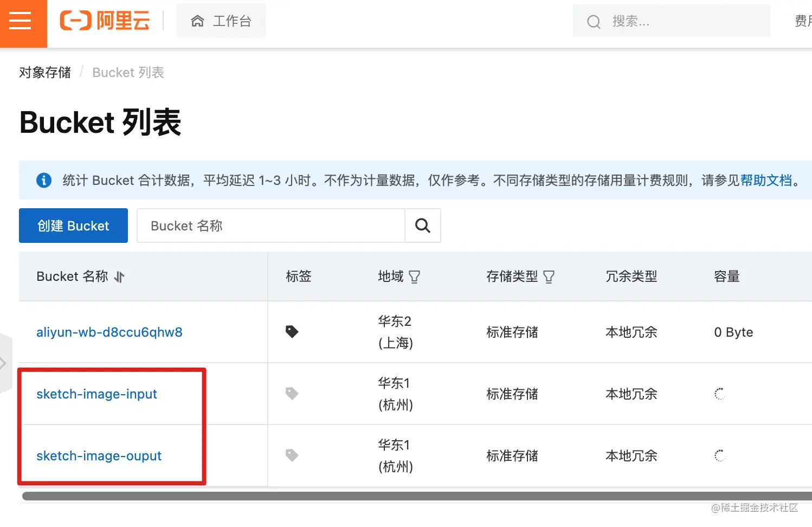This screenshot has width=812, height=527.
Task: Click the 冗余类型 column header
Action: tap(631, 277)
